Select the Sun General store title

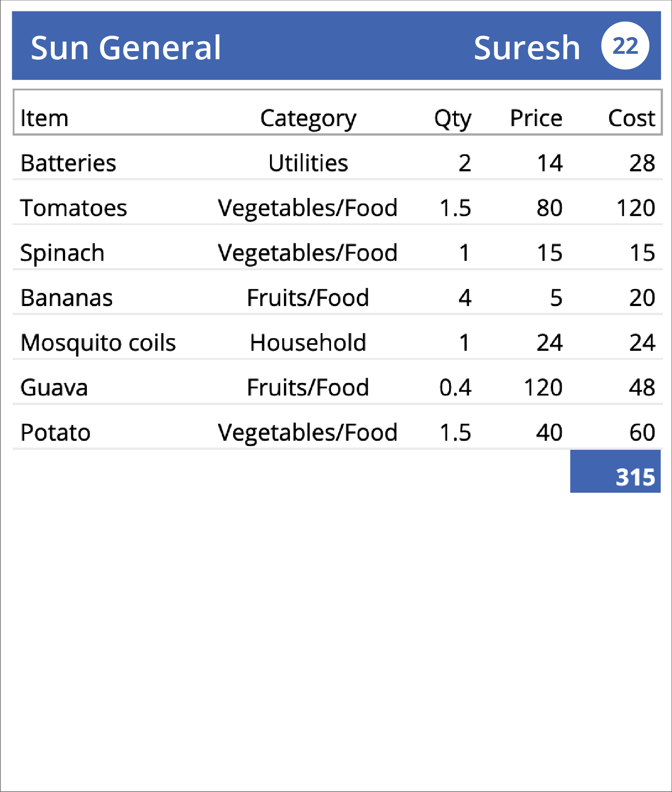(x=126, y=47)
